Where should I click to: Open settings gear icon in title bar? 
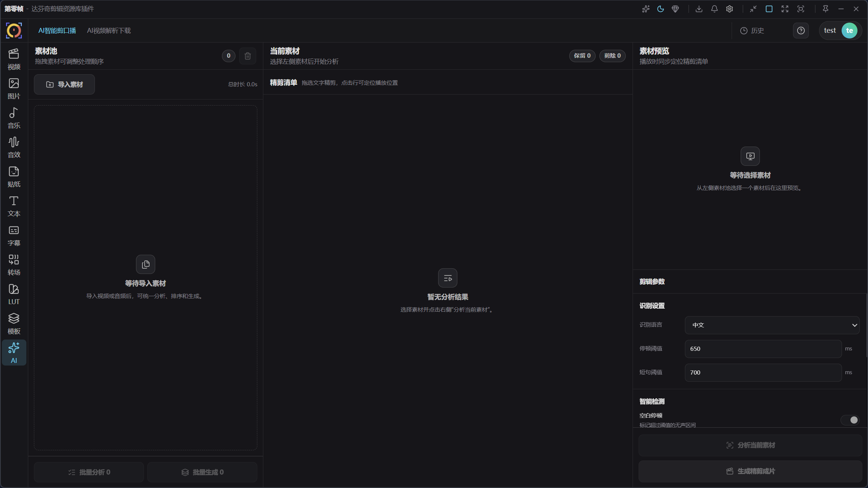730,9
